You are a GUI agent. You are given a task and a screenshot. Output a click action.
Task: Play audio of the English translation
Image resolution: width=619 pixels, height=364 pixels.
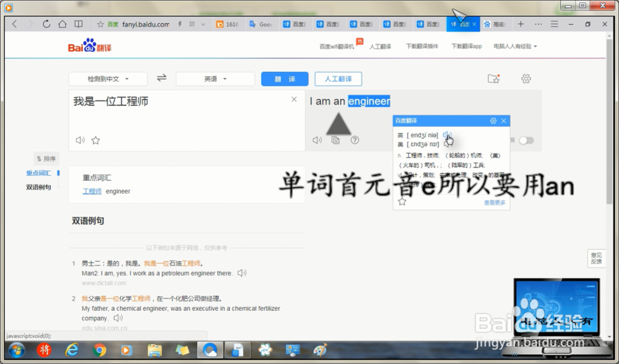click(317, 140)
